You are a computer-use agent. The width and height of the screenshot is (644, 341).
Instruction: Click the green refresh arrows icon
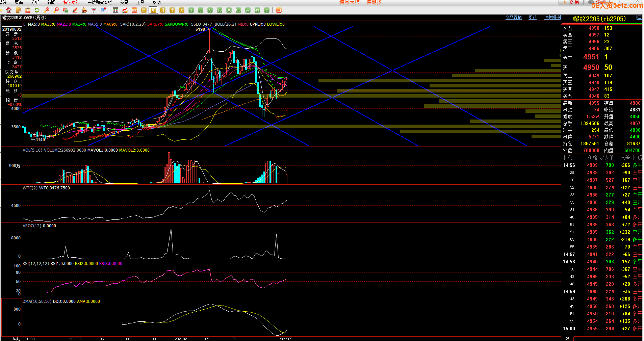tap(37, 10)
